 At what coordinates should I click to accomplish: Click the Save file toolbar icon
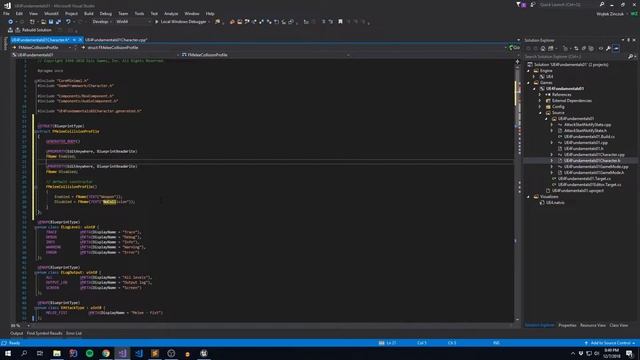(51, 22)
